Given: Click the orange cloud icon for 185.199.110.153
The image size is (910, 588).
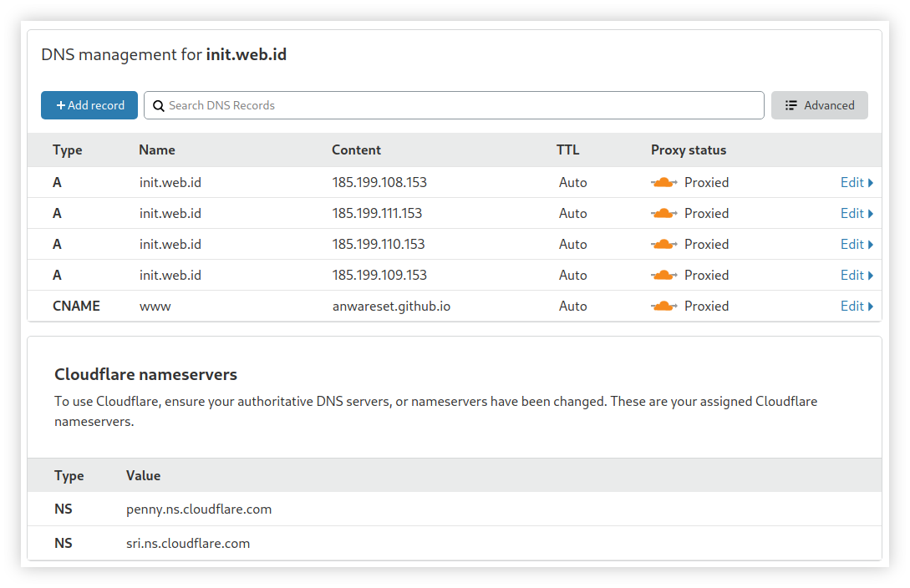Looking at the screenshot, I should 663,244.
